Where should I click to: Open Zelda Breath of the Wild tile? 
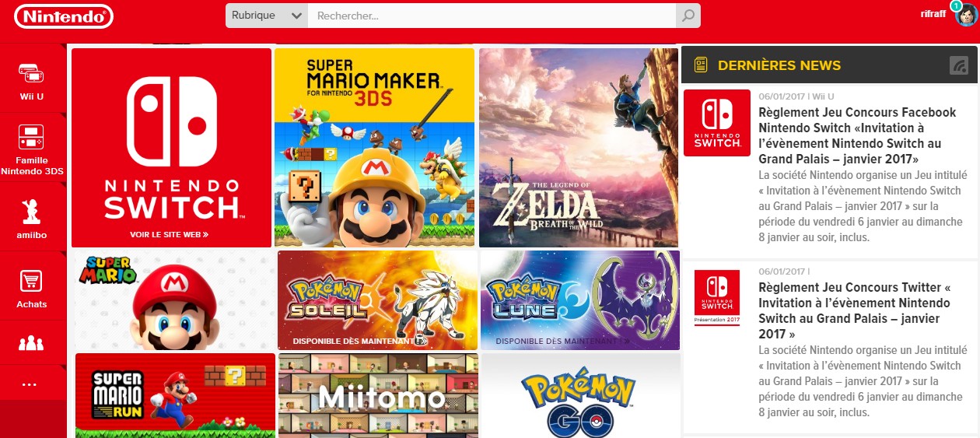coord(579,148)
